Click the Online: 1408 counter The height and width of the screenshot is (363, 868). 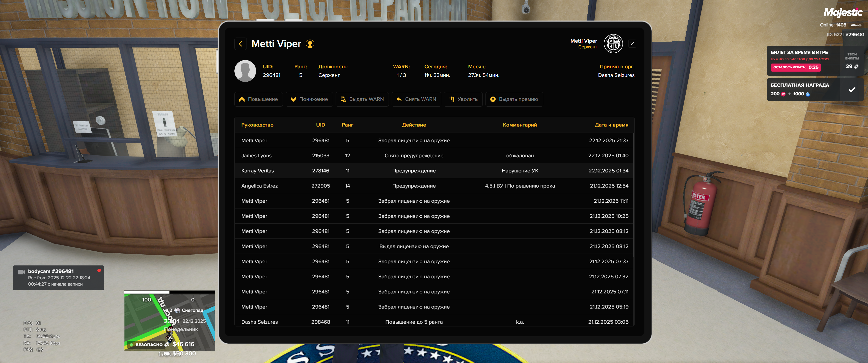(833, 25)
